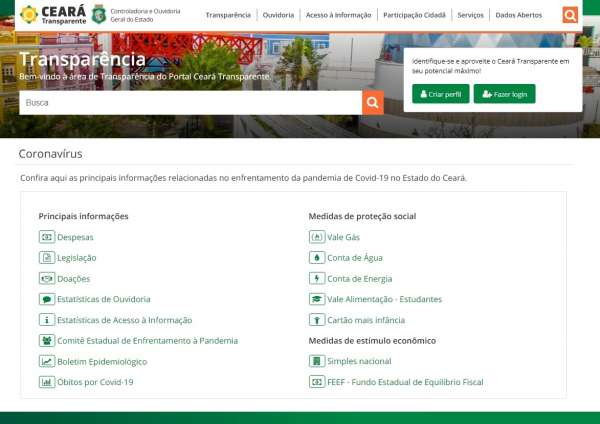Click the Despesas money icon
The image size is (600, 424).
(47, 237)
